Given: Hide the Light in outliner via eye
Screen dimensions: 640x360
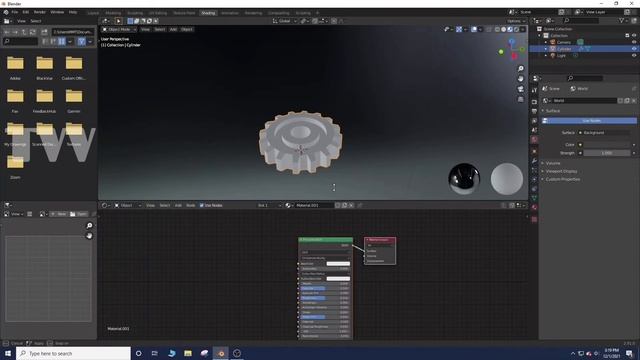Looking at the screenshot, I should coord(634,55).
